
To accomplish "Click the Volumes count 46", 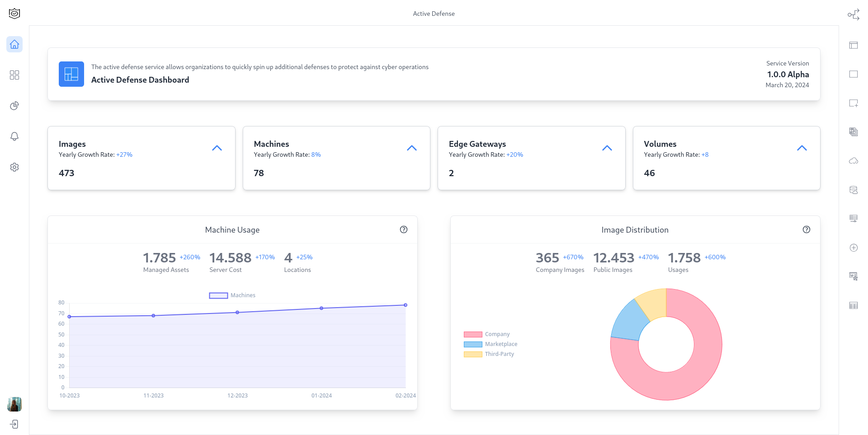I will tap(649, 173).
